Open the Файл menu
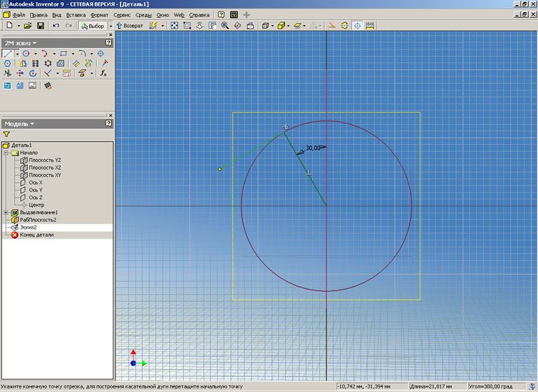 click(x=19, y=15)
